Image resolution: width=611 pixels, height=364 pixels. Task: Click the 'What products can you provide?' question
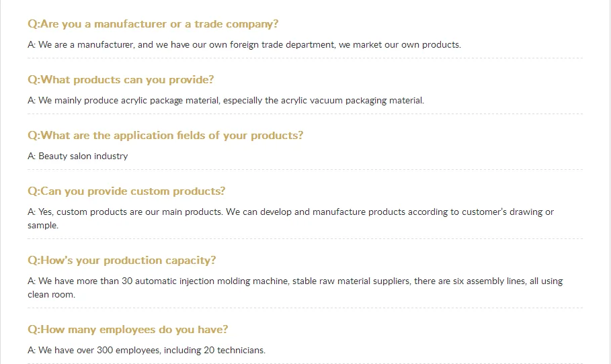tap(120, 80)
